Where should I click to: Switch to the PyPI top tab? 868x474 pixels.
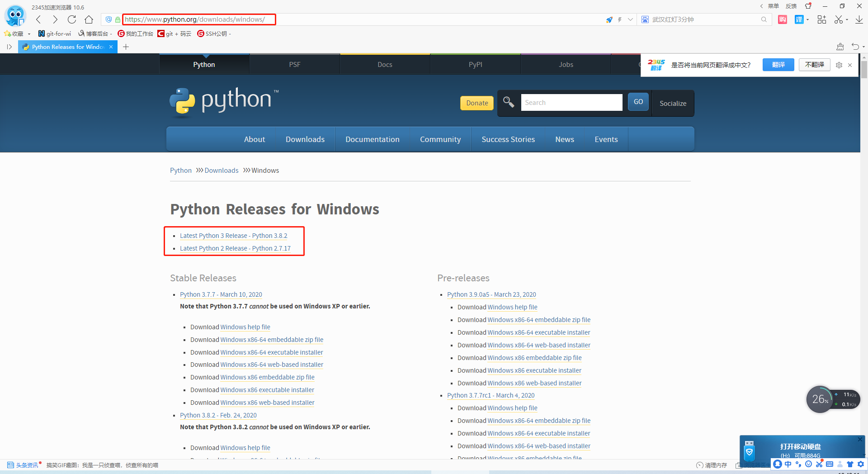point(476,64)
